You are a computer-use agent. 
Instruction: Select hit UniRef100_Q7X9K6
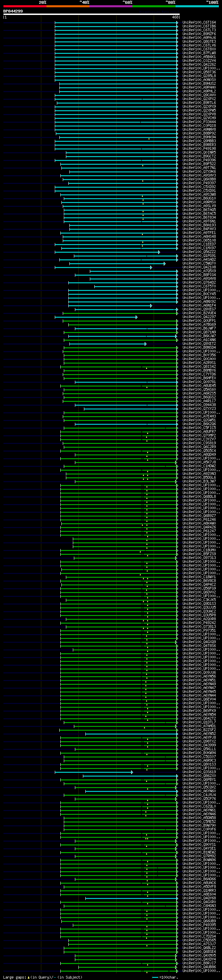coord(199,172)
